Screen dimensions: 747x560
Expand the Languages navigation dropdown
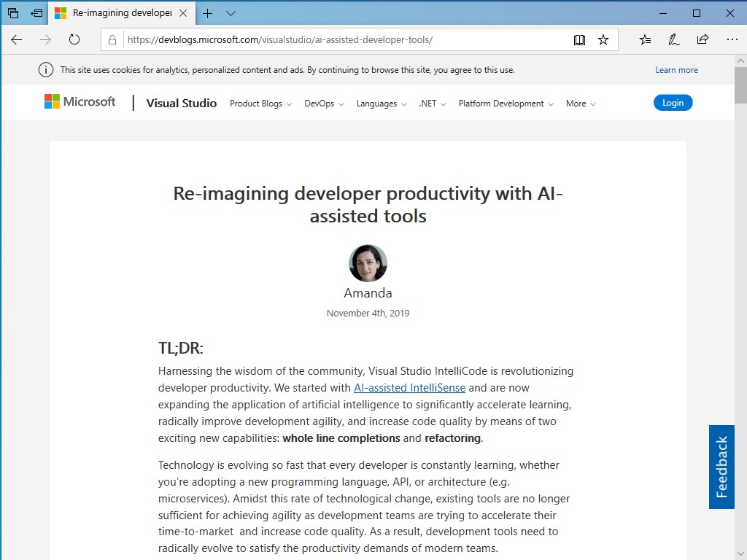coord(377,104)
